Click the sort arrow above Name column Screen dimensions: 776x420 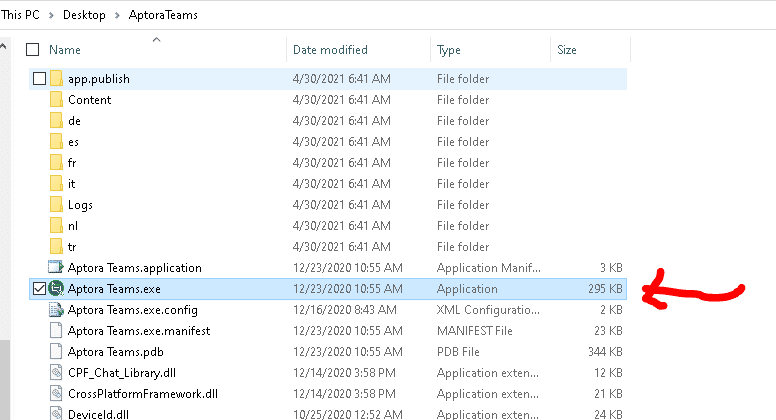[156, 40]
